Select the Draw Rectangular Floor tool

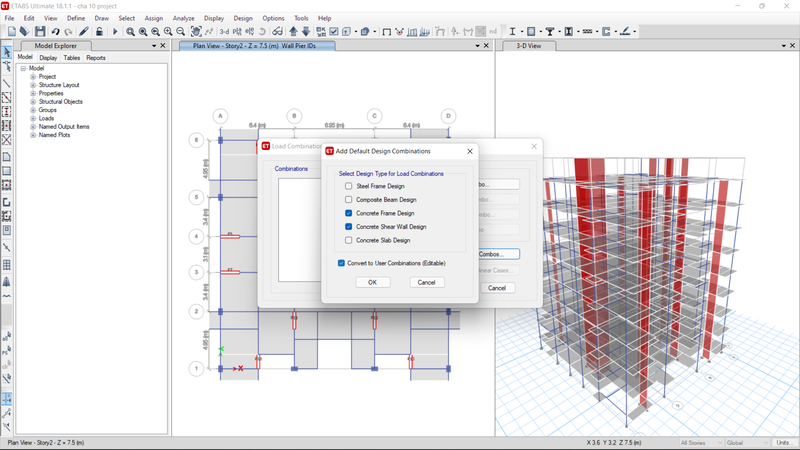[7, 171]
